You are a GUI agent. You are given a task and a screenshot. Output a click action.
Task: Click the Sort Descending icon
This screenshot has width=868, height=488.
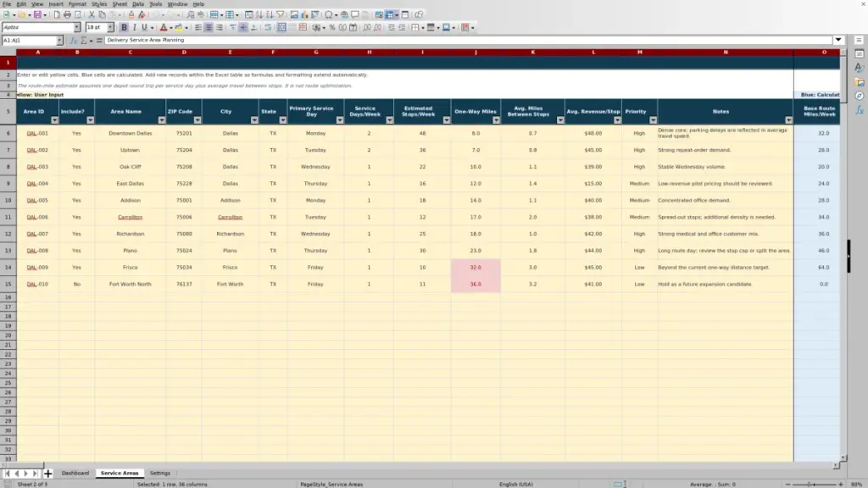pos(270,14)
